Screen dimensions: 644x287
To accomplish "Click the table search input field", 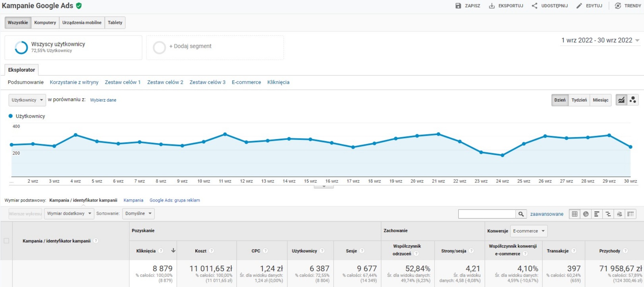I will 486,214.
